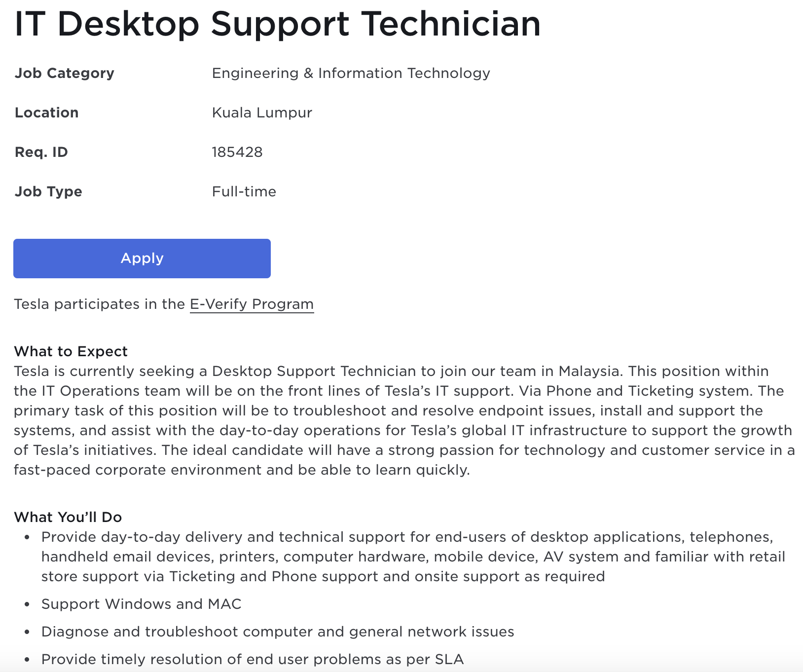Click the Job Type label

tap(48, 191)
